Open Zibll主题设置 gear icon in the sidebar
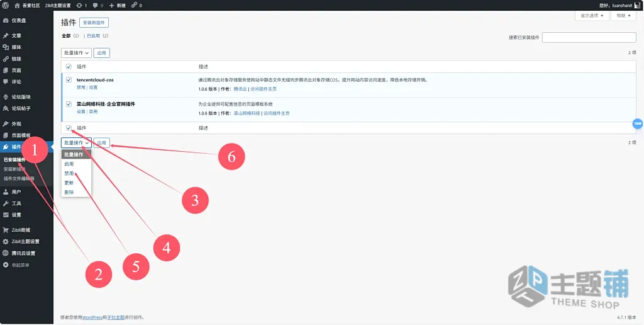The width and height of the screenshot is (644, 325). click(x=6, y=241)
